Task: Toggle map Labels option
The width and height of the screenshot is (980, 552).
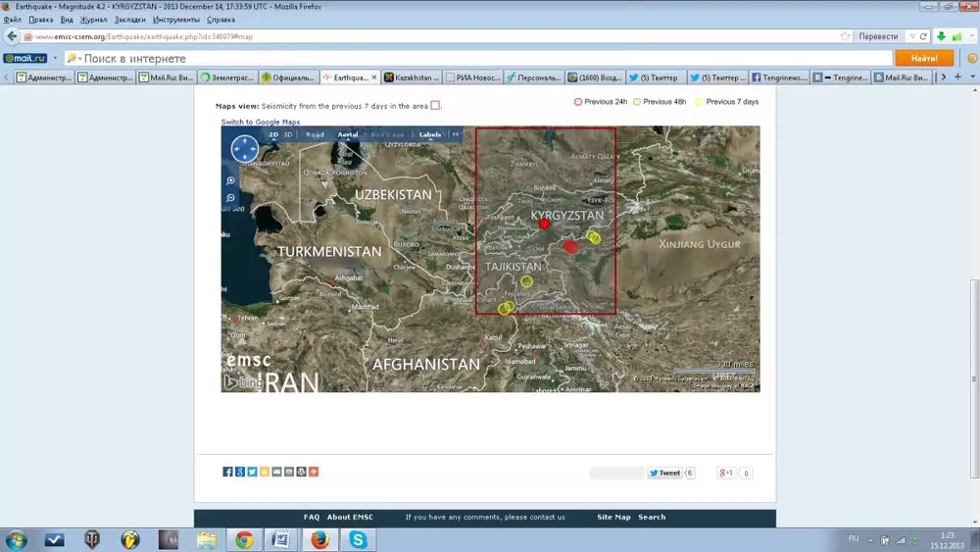Action: click(x=430, y=134)
